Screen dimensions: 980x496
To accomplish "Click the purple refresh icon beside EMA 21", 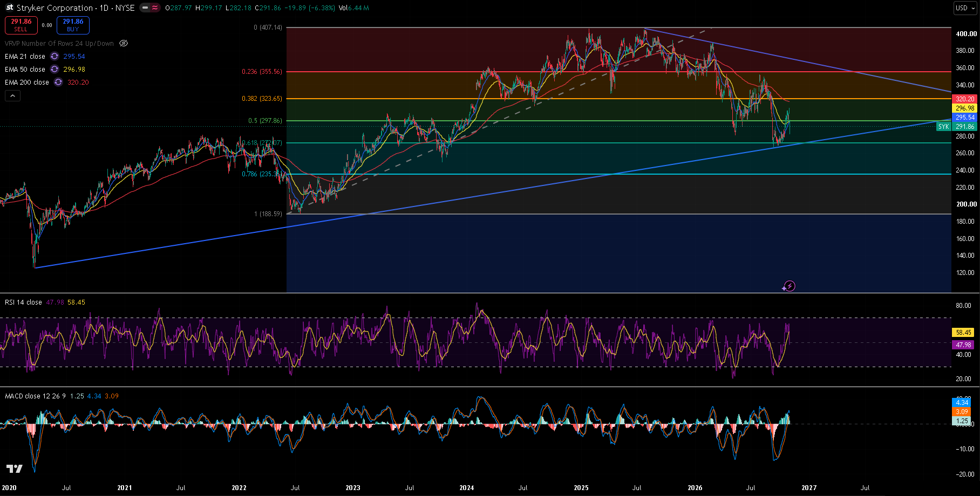I will [55, 56].
